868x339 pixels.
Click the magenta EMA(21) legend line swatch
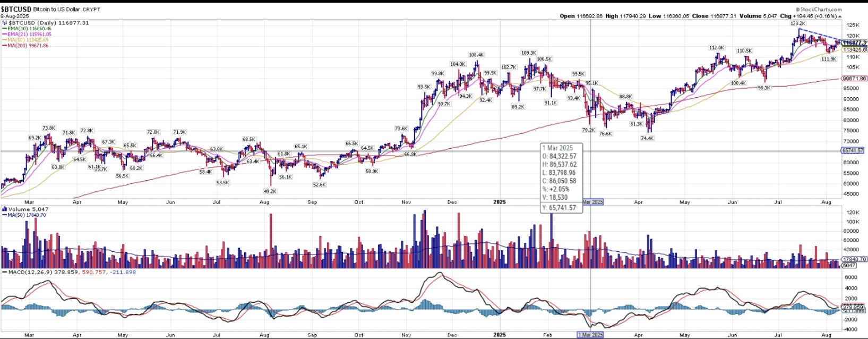4,35
